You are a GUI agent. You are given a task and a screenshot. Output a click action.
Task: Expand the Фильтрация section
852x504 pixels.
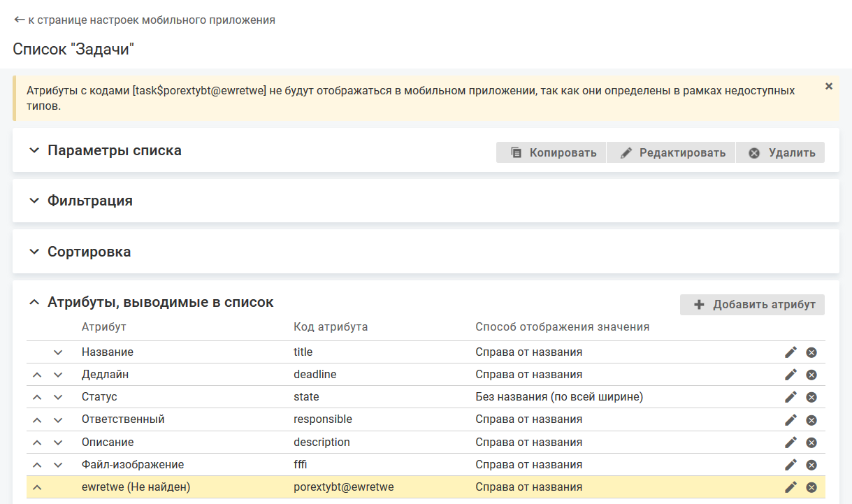click(34, 201)
